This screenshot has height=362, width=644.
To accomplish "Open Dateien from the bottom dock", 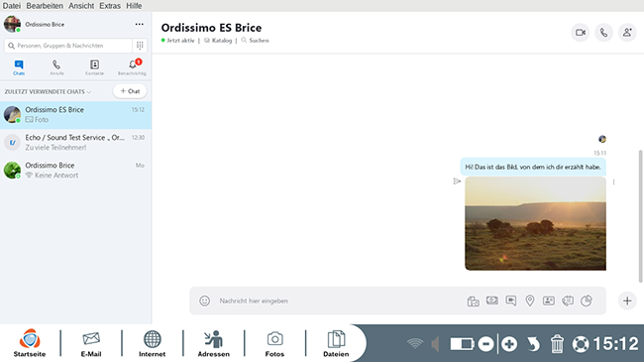I will point(336,343).
